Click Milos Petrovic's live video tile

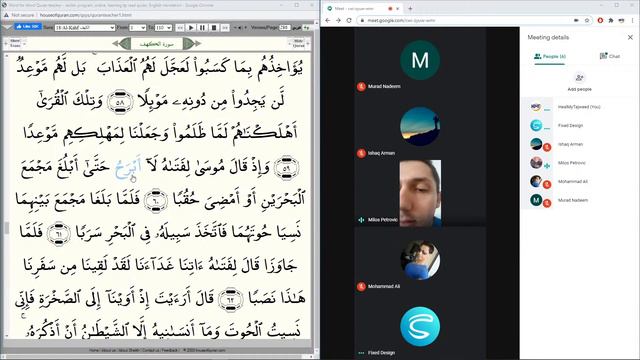pyautogui.click(x=420, y=193)
